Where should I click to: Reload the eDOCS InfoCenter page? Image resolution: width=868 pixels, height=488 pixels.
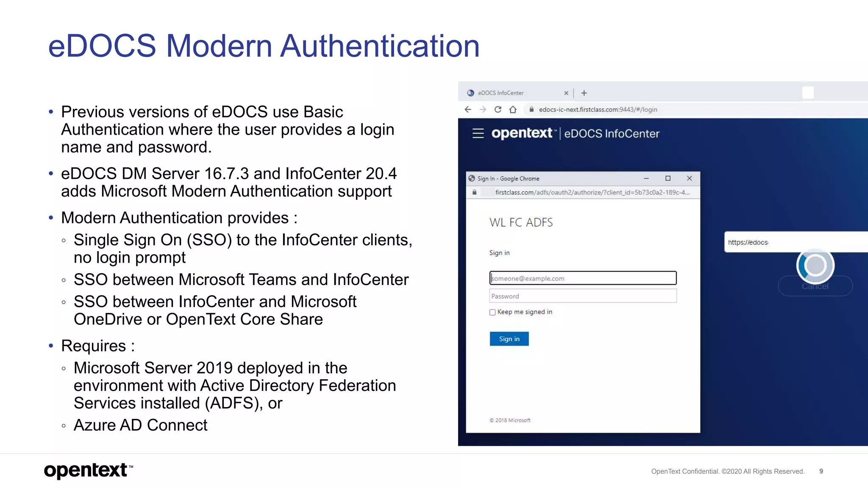[x=498, y=109]
